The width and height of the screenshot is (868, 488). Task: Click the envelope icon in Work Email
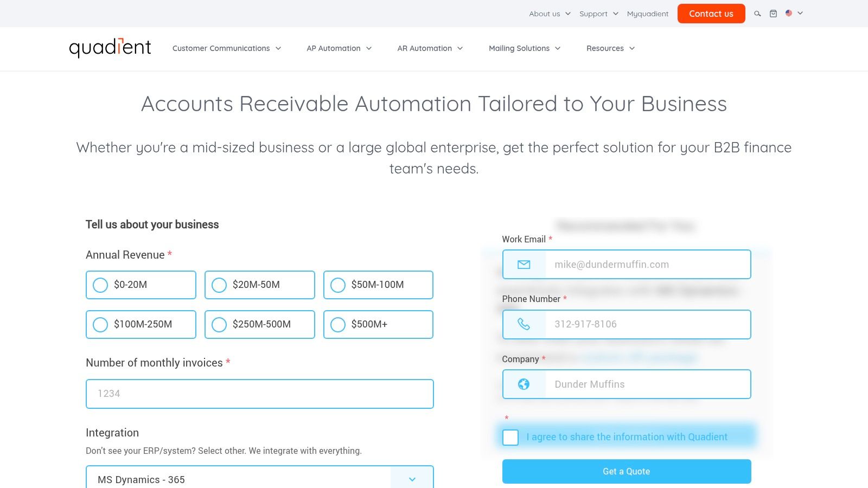tap(524, 265)
